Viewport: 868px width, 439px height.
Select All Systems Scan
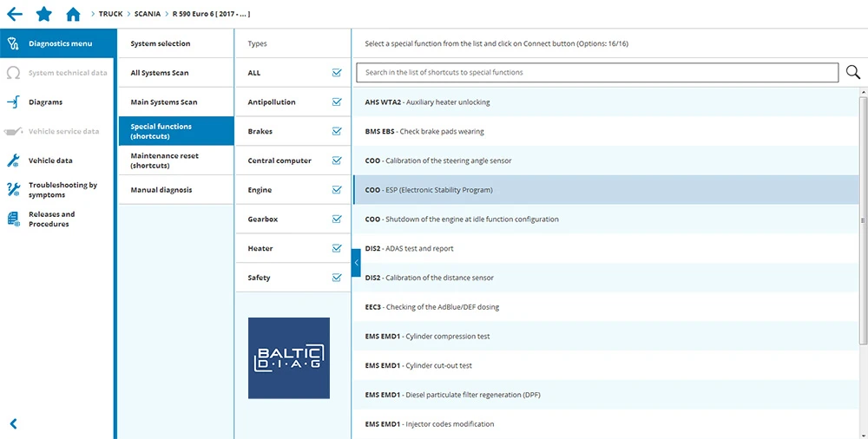tap(176, 73)
